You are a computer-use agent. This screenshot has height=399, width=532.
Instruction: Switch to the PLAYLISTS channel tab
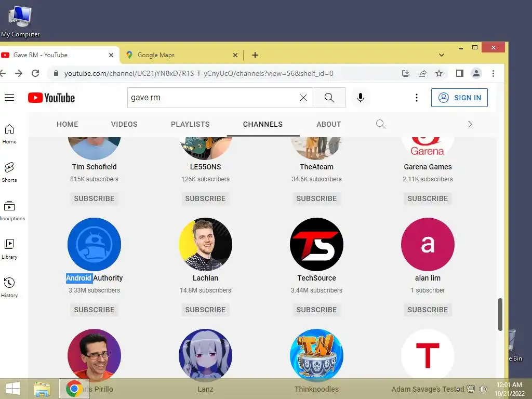click(x=190, y=124)
